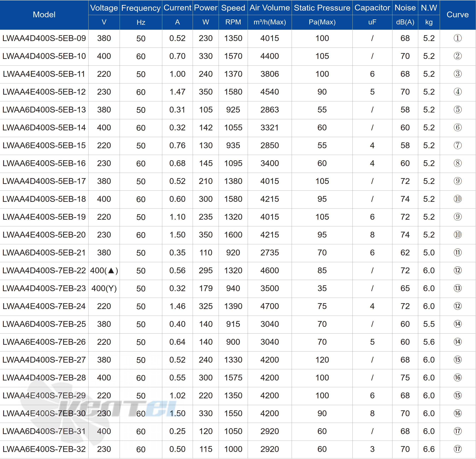Click curve marker ⑬ for 7EB-23
This screenshot has width=476, height=459.
point(458,288)
